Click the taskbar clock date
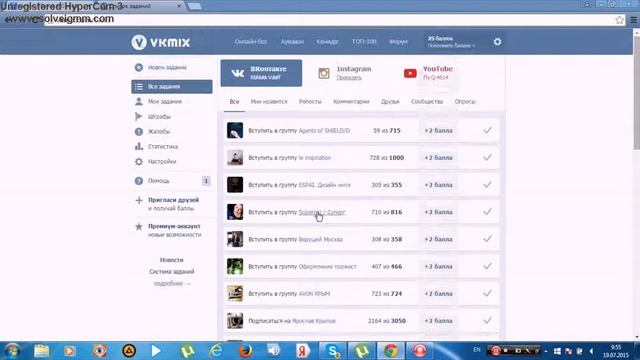 click(x=616, y=355)
